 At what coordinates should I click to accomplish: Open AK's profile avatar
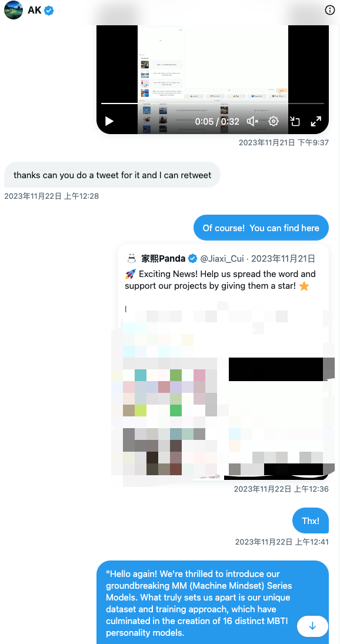(x=13, y=10)
